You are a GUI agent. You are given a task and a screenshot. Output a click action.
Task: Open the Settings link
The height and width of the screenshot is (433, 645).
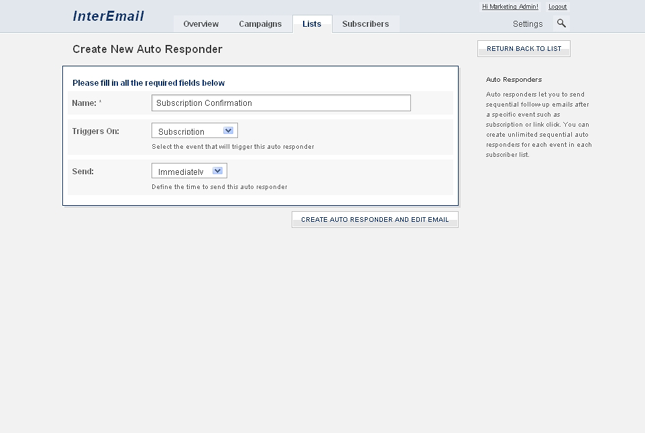pyautogui.click(x=527, y=24)
